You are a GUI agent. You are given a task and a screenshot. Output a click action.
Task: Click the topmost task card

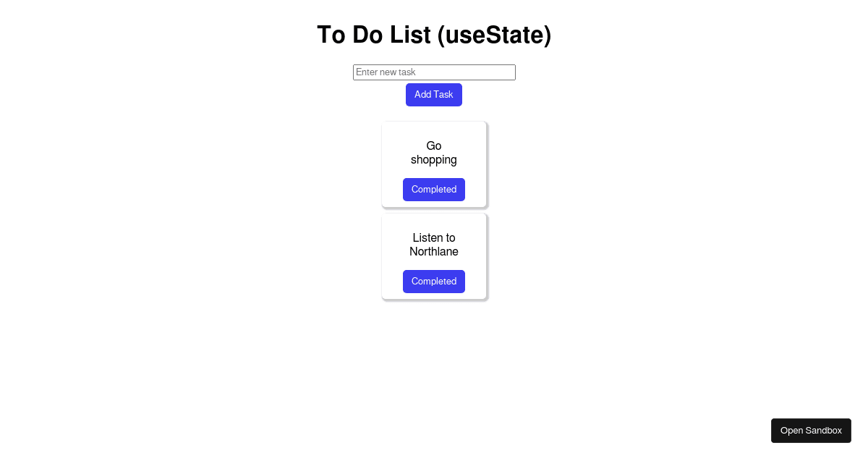pos(434,164)
